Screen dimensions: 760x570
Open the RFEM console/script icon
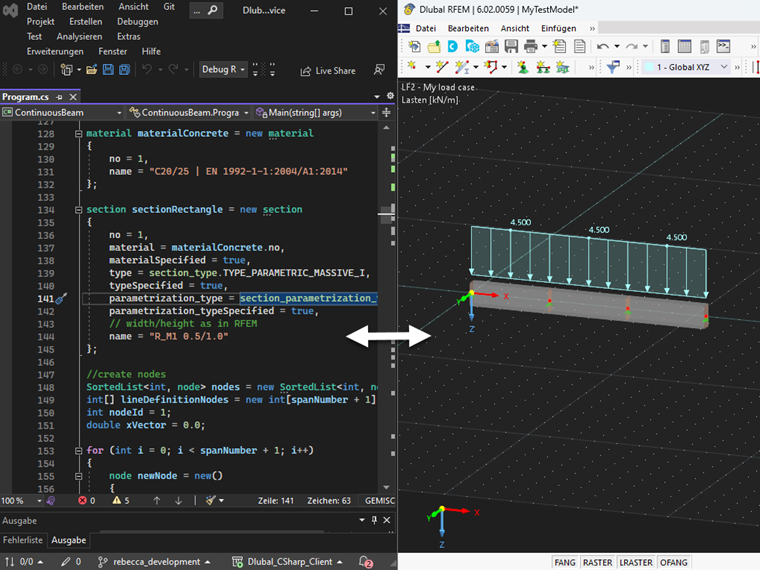coord(724,47)
